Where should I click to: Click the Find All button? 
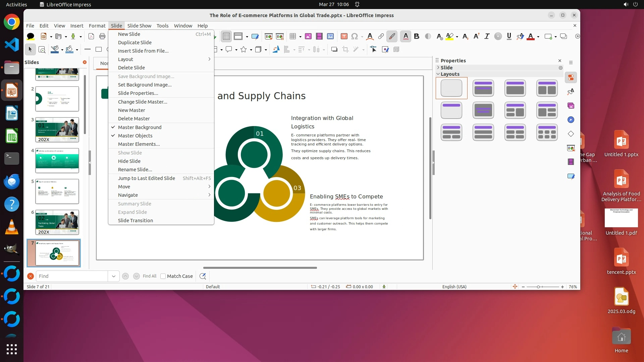click(x=149, y=276)
